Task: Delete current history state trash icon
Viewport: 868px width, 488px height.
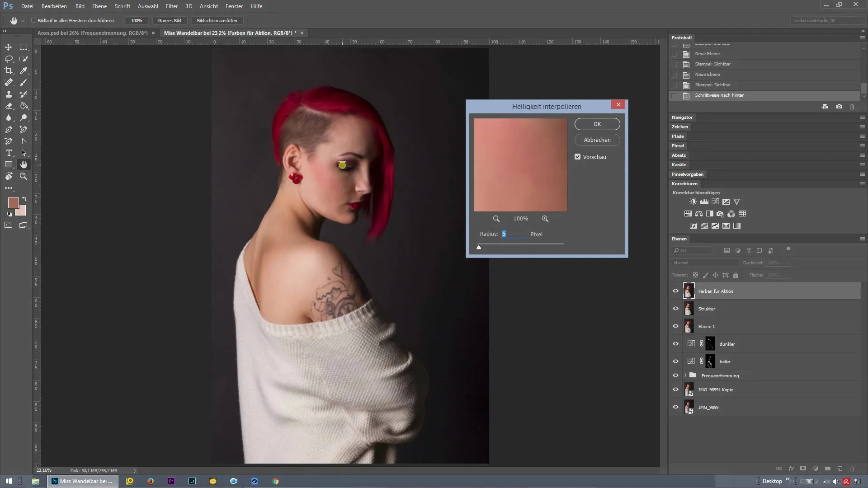Action: pos(852,107)
